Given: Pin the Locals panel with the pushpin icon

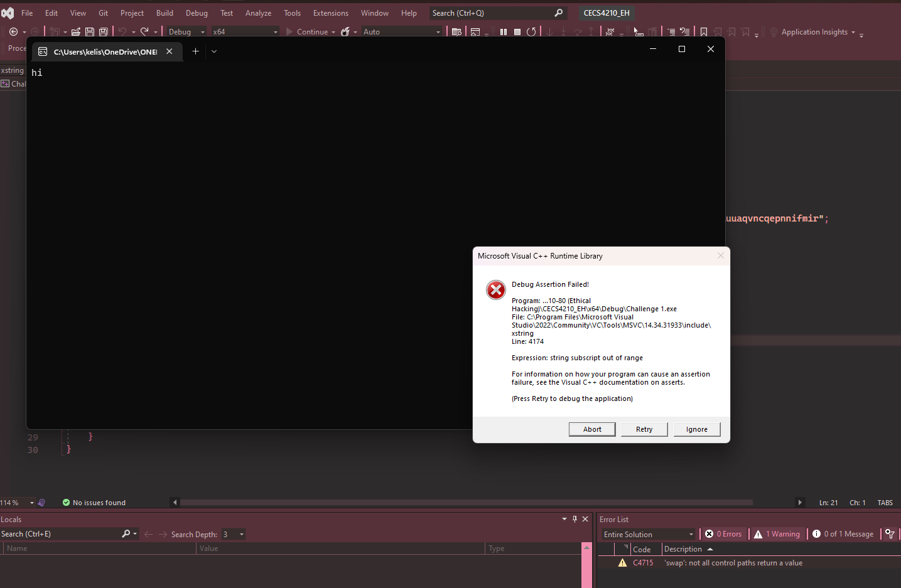Looking at the screenshot, I should point(575,519).
